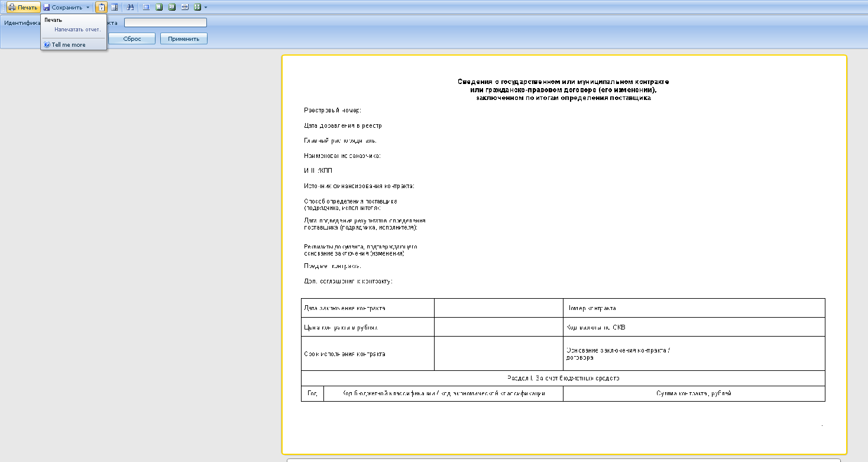Click the 'Печать' tooltip title text
Image resolution: width=868 pixels, height=462 pixels.
[53, 20]
